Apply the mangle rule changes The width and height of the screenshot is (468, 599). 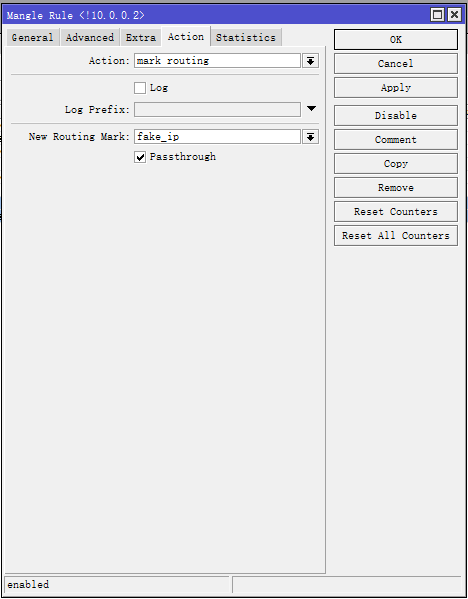[396, 87]
